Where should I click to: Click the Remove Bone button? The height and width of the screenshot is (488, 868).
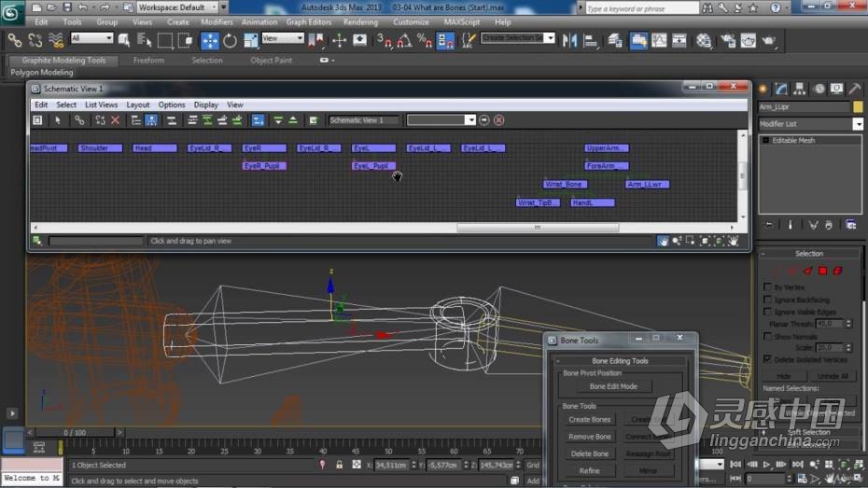pos(590,437)
